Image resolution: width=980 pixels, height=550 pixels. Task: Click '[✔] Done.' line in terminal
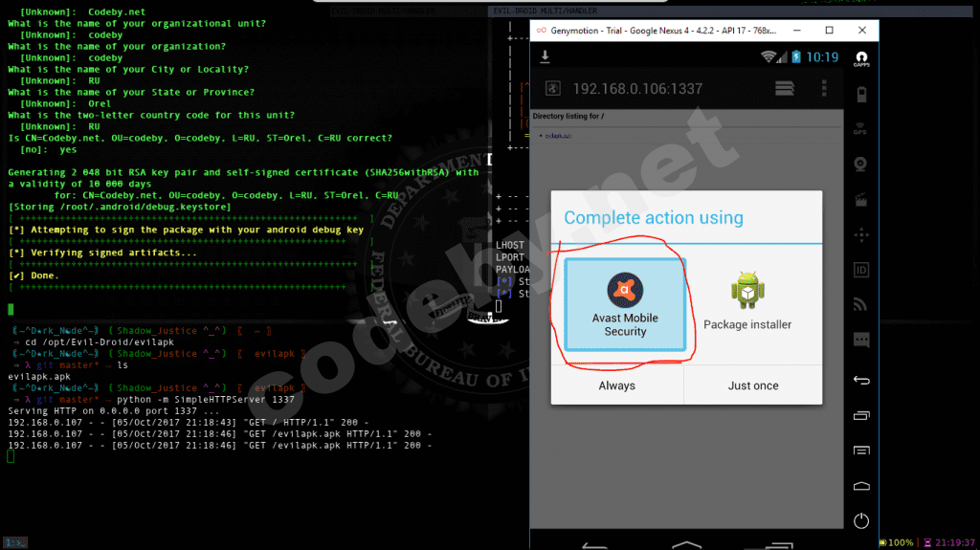(33, 275)
